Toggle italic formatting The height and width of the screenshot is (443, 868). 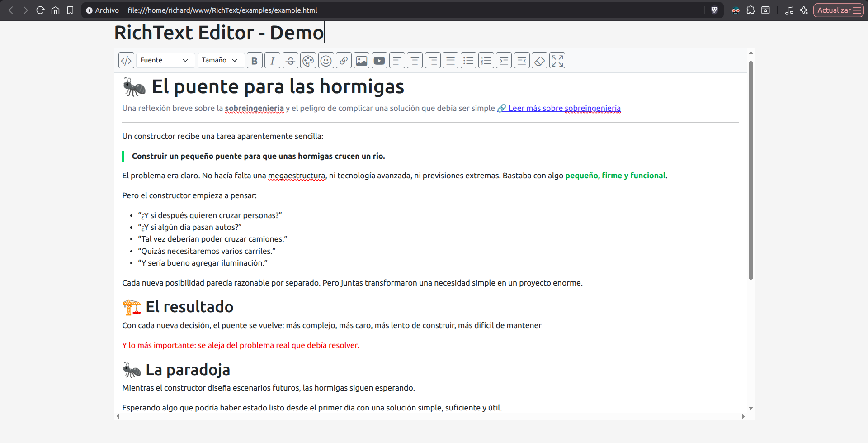coord(272,61)
